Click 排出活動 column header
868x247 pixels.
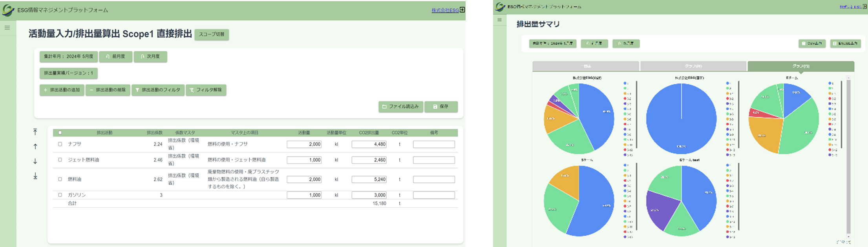click(104, 133)
